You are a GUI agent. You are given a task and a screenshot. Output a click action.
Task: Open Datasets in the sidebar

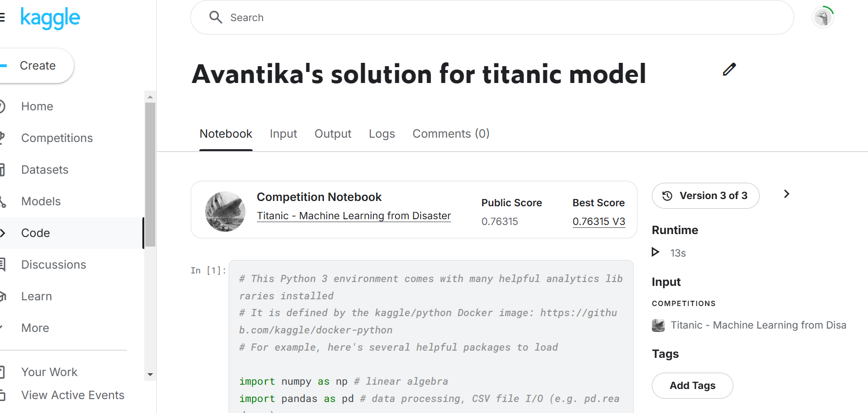point(45,170)
